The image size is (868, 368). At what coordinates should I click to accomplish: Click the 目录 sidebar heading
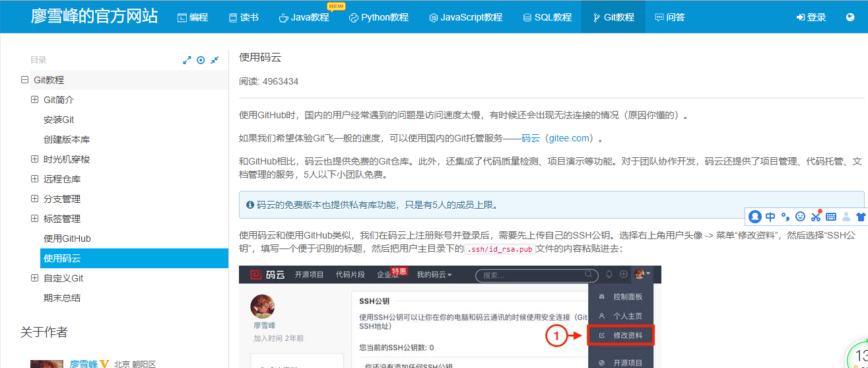pos(38,60)
